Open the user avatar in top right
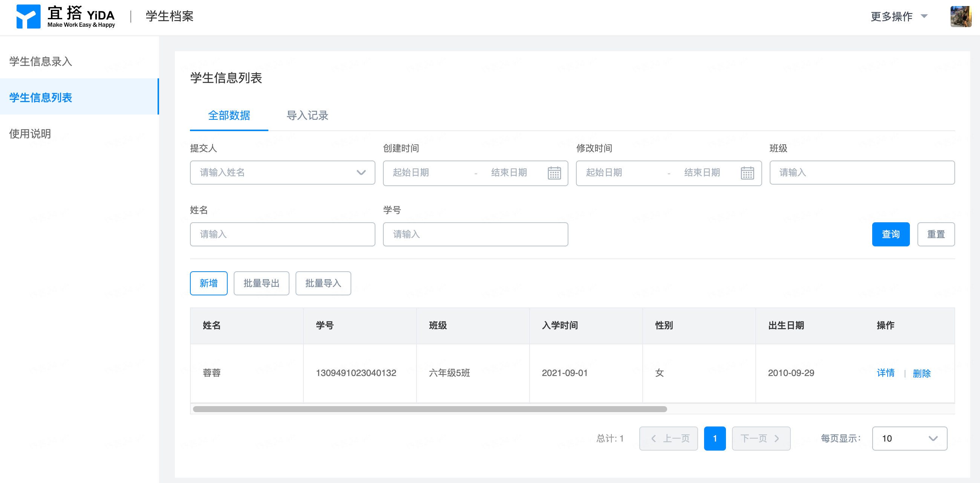Image resolution: width=980 pixels, height=483 pixels. tap(961, 16)
